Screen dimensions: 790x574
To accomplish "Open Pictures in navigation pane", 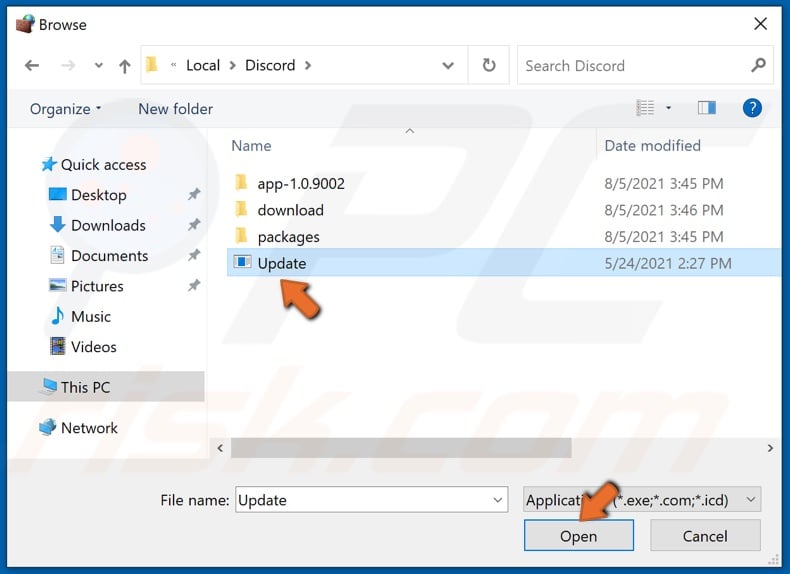I will 86,286.
